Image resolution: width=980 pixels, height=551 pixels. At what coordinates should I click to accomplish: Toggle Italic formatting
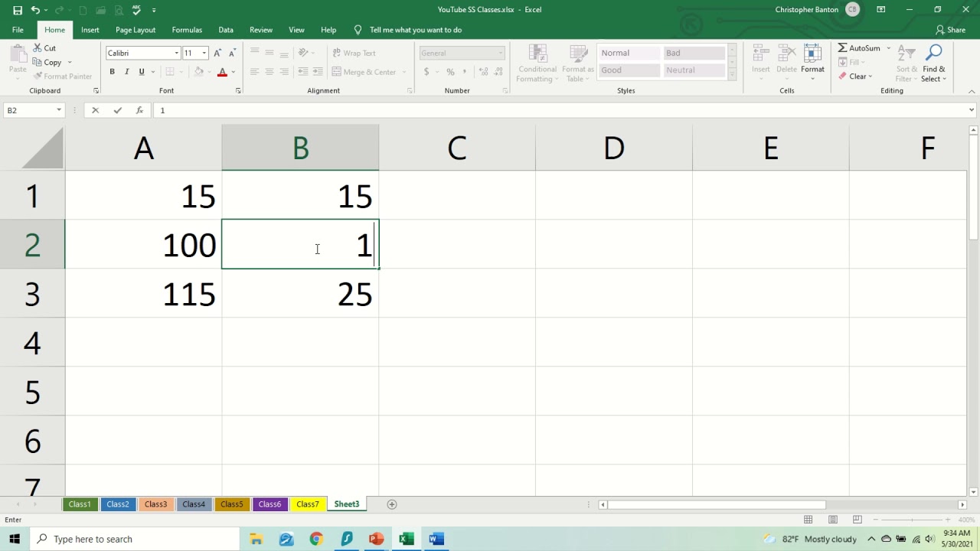126,72
